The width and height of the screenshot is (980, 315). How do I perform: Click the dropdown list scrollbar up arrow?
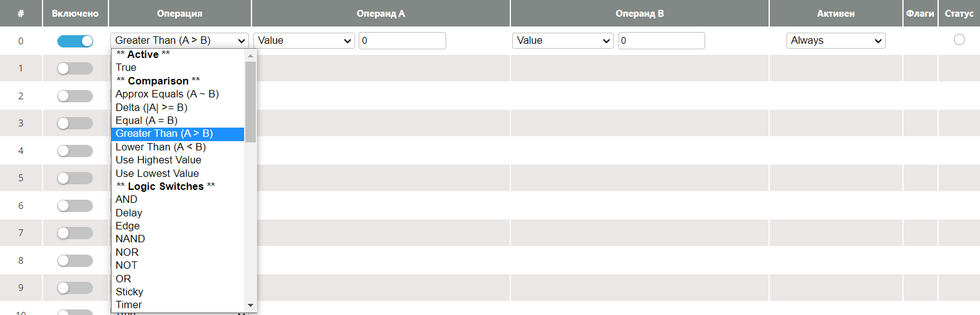[250, 55]
